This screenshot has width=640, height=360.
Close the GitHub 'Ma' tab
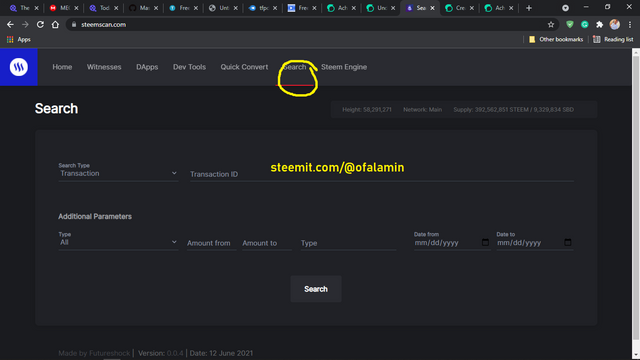click(156, 8)
